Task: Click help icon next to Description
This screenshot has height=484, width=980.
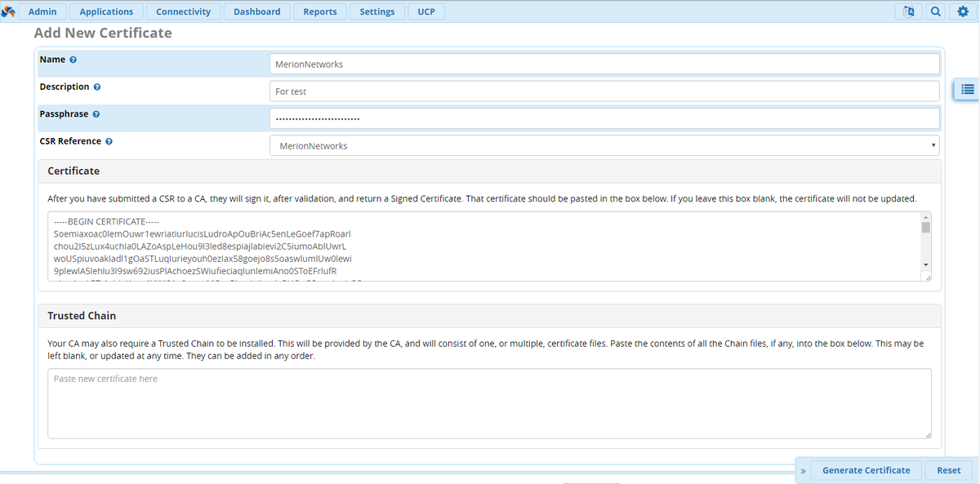Action: (97, 87)
